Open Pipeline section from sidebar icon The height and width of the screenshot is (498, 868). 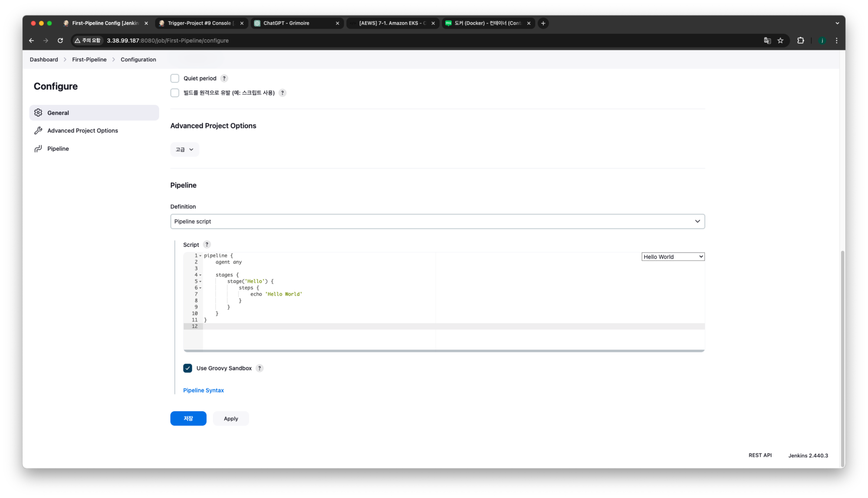click(x=38, y=148)
